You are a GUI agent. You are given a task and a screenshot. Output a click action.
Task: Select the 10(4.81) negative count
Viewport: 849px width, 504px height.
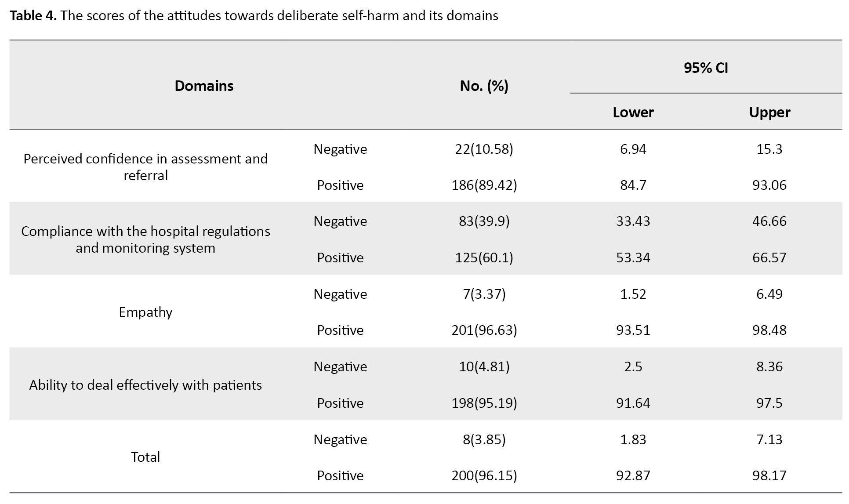click(x=484, y=366)
